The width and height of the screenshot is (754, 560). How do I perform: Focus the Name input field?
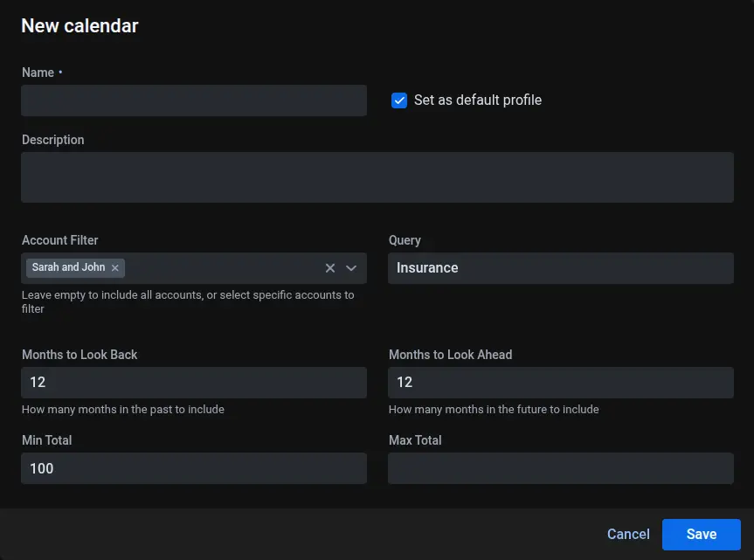(194, 100)
